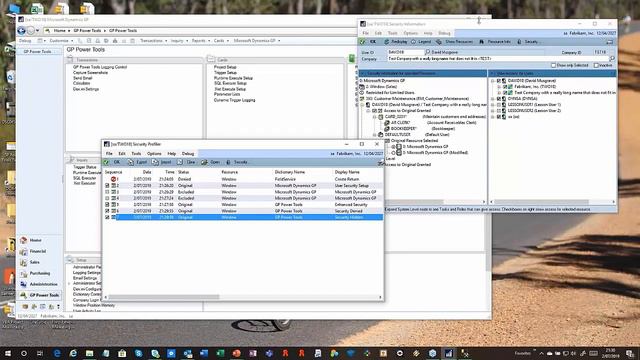Toggle Inactive checkbox in Security Information
Viewport: 640px width, 360px height.
coord(596,65)
